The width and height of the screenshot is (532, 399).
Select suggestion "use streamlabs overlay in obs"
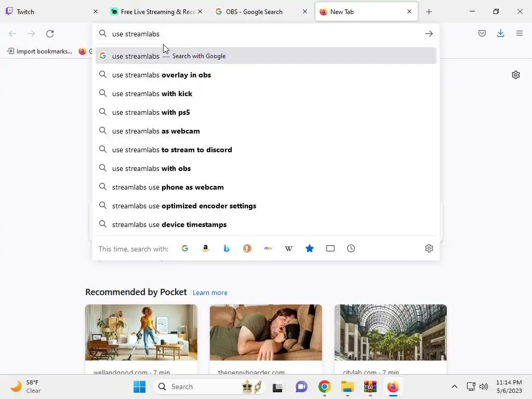266,75
